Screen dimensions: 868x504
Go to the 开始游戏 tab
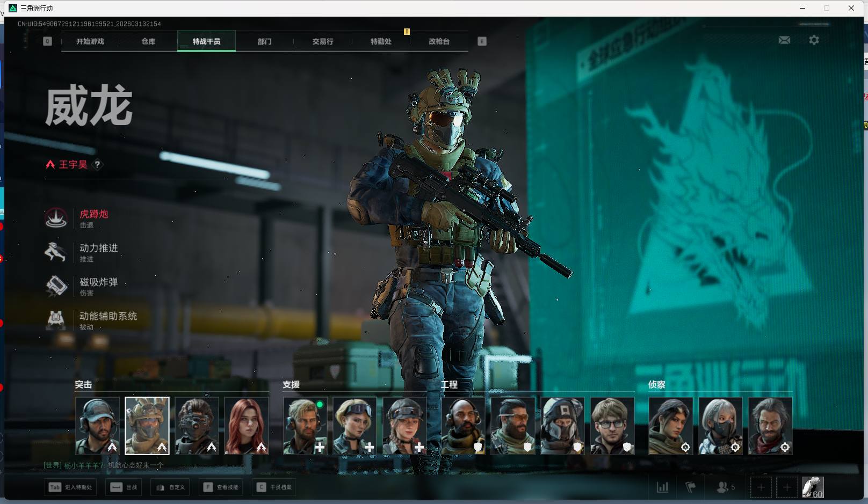90,41
